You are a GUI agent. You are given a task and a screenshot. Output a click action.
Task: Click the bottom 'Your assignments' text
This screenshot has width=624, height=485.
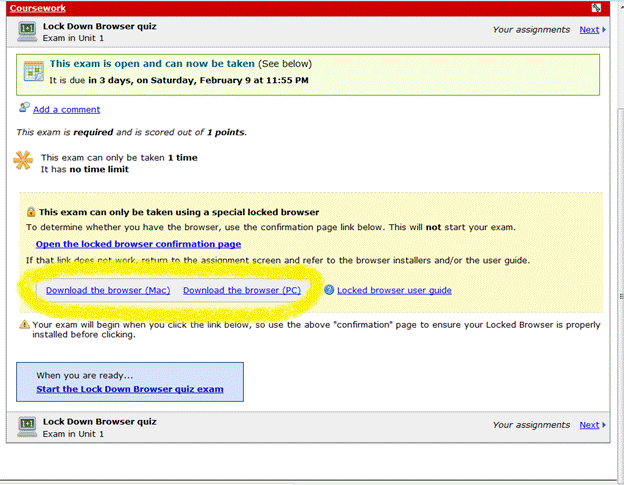[x=531, y=425]
